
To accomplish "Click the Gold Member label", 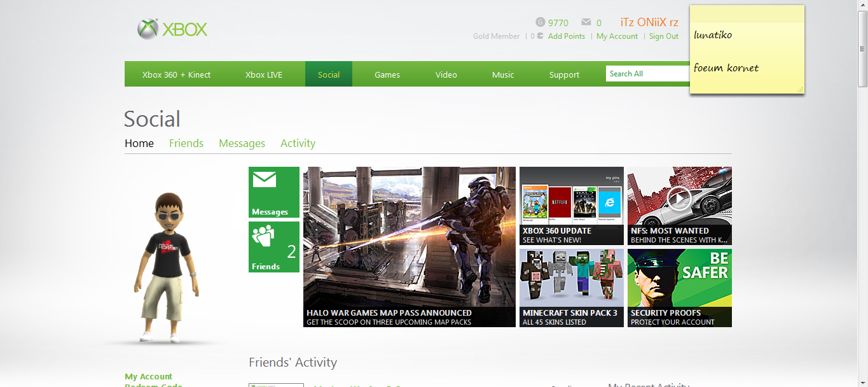I will coord(497,36).
